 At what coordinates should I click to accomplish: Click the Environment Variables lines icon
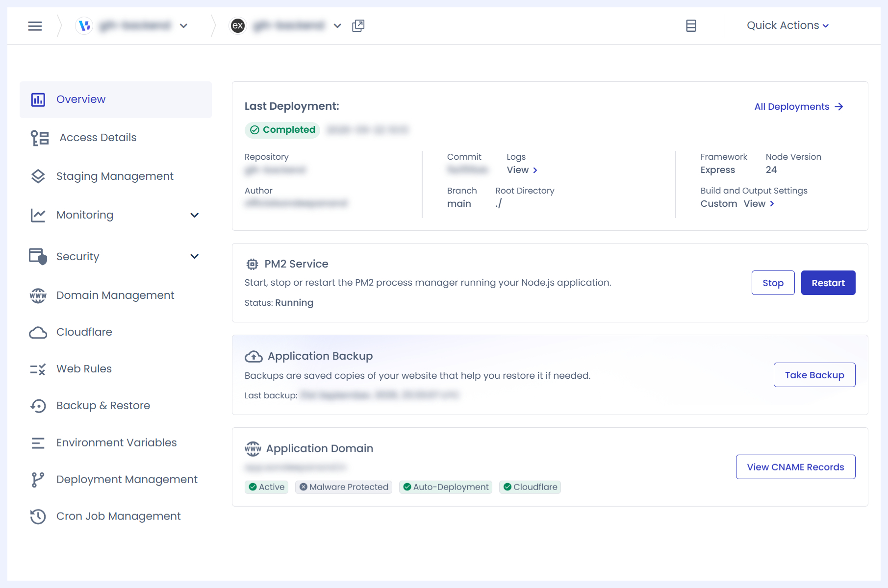tap(38, 443)
